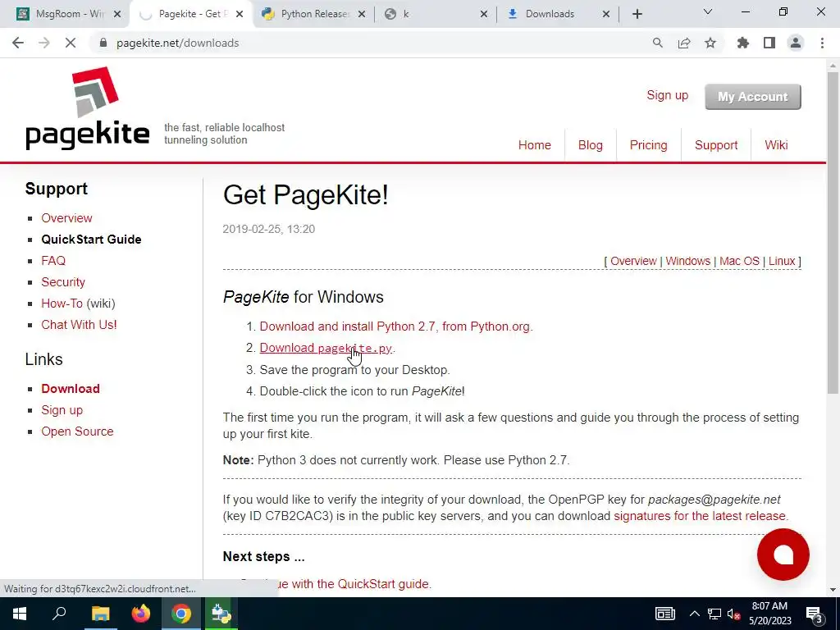
Task: Click Chat With Us! link
Action: point(79,325)
